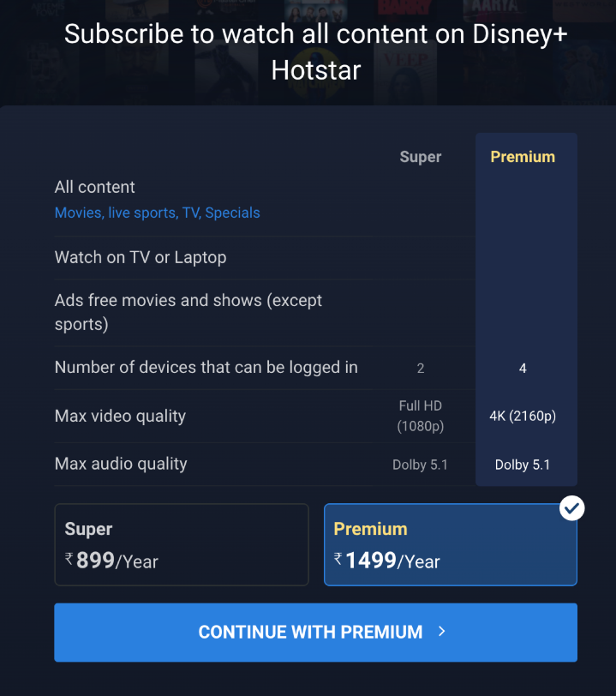Viewport: 616px width, 696px height.
Task: Select the Premium plan card
Action: (x=451, y=544)
